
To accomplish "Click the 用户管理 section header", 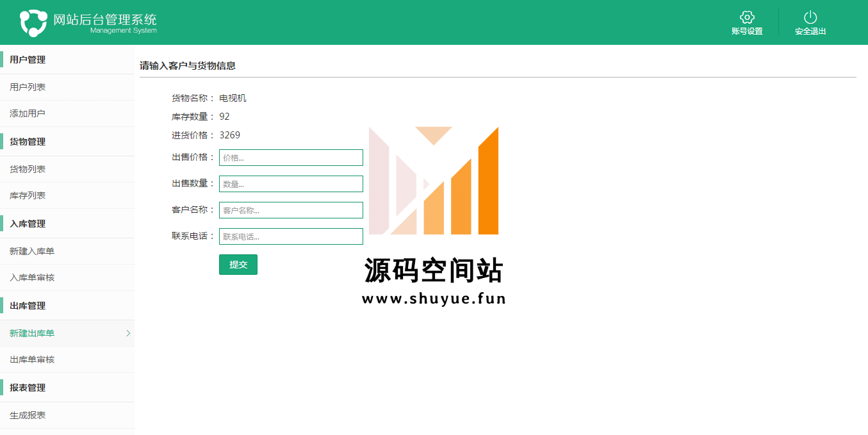I will [28, 60].
